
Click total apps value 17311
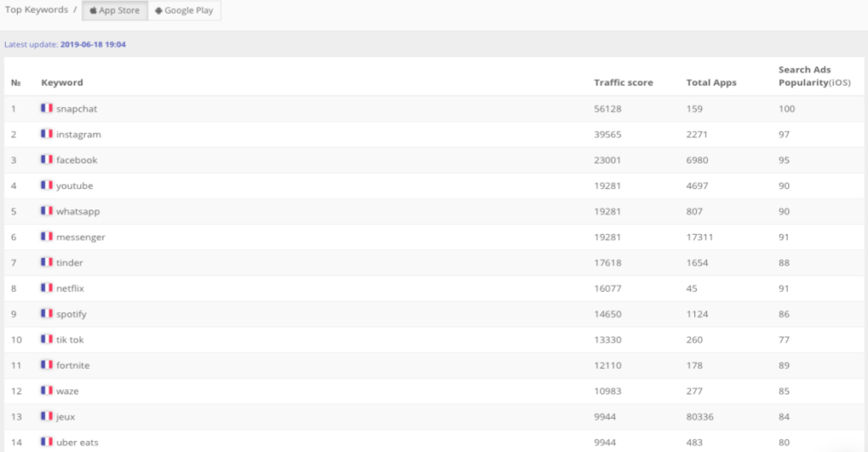point(699,237)
